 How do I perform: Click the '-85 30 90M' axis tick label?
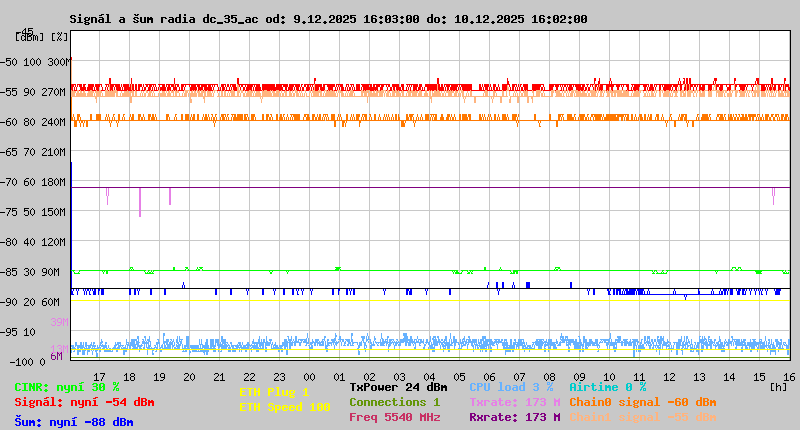30,272
